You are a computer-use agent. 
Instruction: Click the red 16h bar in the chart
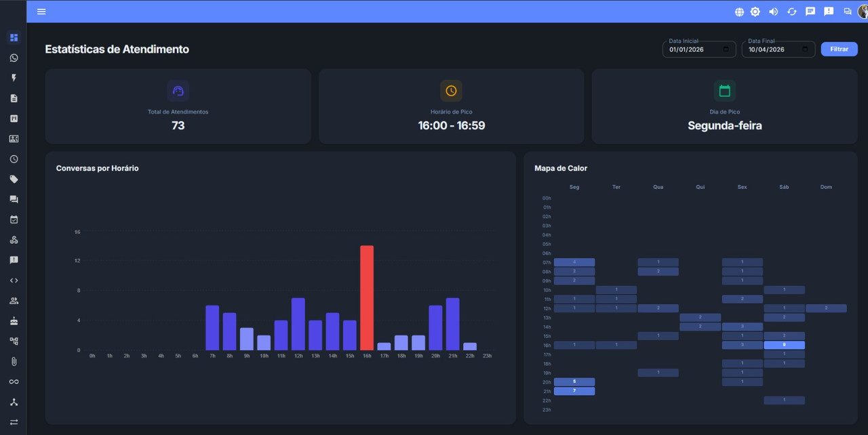367,297
